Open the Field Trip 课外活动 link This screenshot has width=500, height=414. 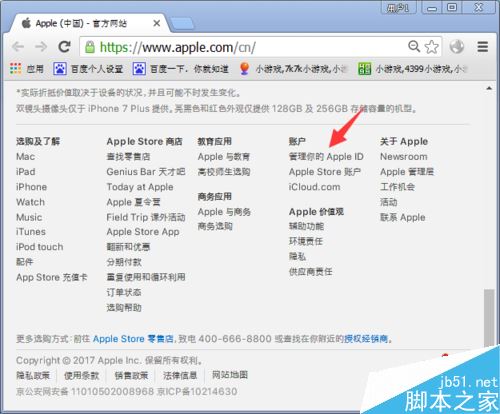click(146, 217)
